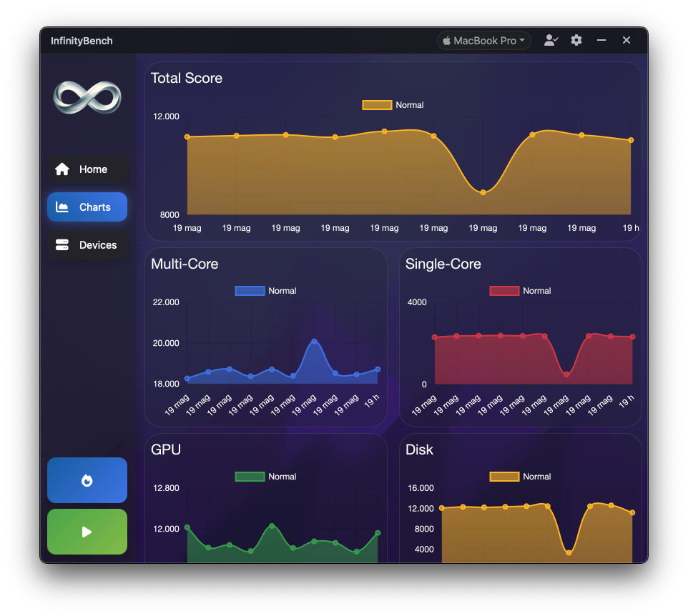Click the last data point in Total Score

pyautogui.click(x=631, y=140)
